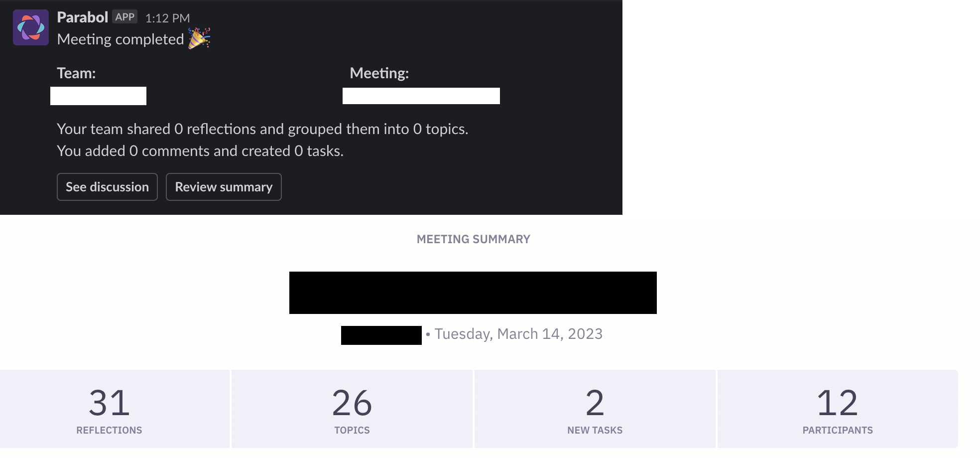Open the See discussion button

(x=107, y=187)
